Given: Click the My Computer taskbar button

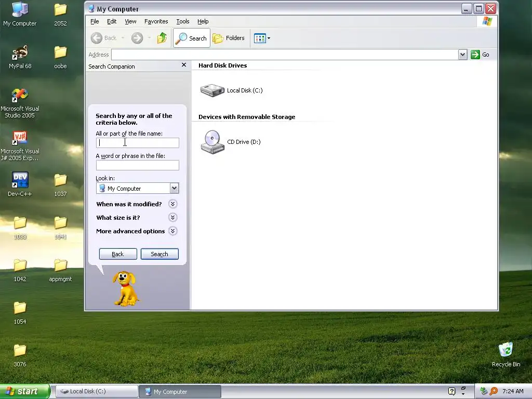Looking at the screenshot, I should tap(180, 392).
